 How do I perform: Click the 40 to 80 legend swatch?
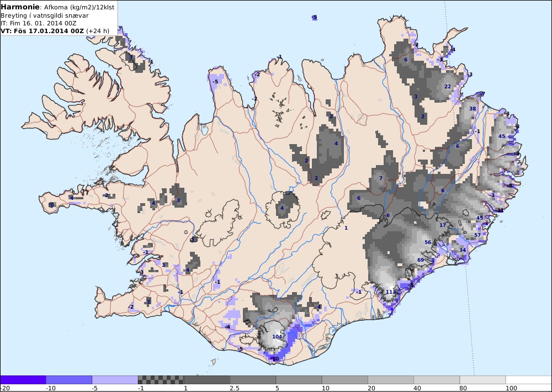coord(437,380)
